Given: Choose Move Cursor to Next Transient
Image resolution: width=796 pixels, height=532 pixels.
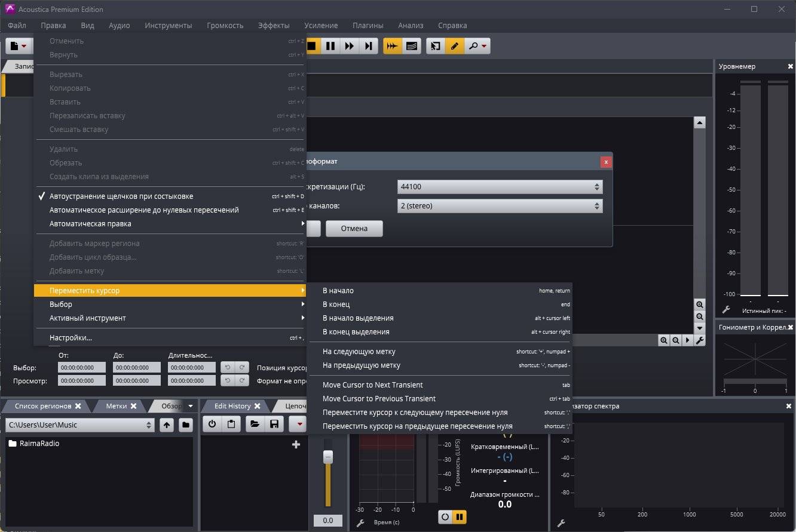Looking at the screenshot, I should click(440, 385).
